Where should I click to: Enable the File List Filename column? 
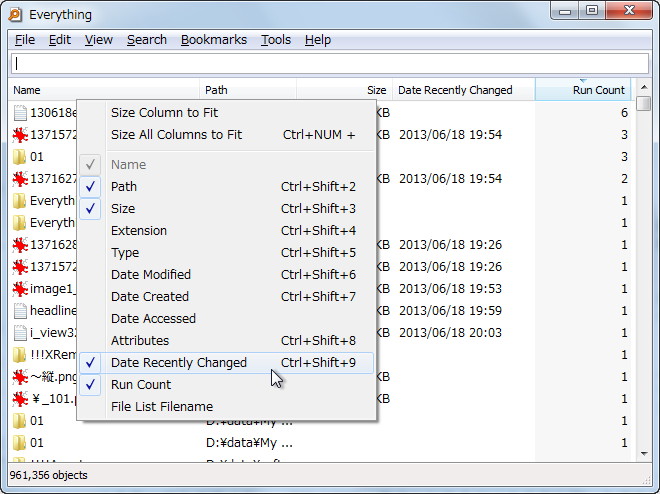[x=226, y=406]
